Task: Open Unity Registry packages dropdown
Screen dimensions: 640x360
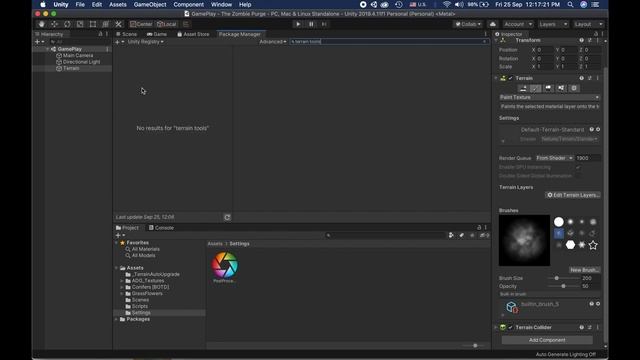Action: [x=145, y=42]
